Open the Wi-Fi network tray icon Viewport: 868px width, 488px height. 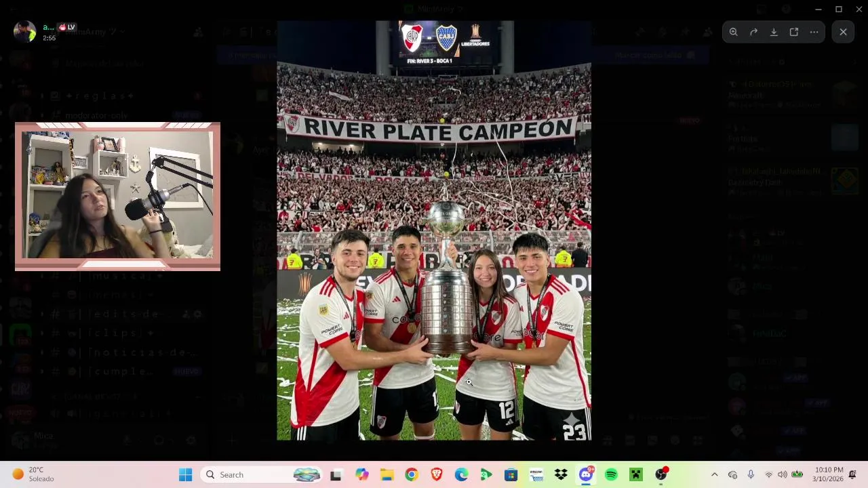point(768,474)
